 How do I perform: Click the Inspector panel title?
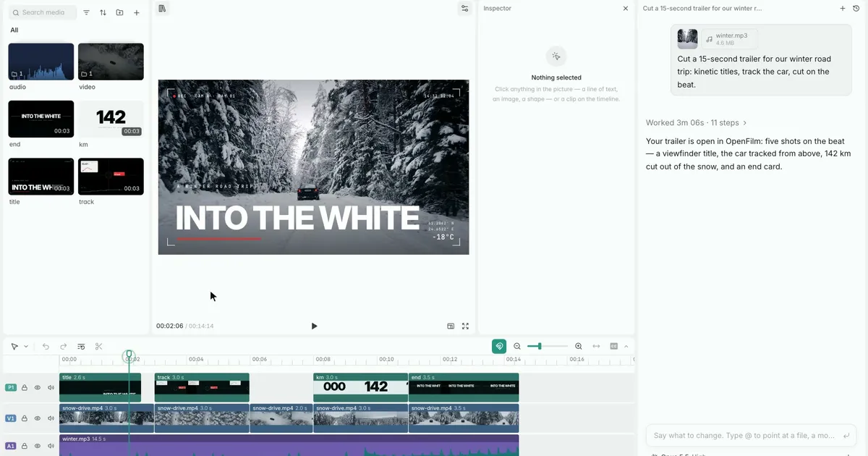click(x=498, y=9)
